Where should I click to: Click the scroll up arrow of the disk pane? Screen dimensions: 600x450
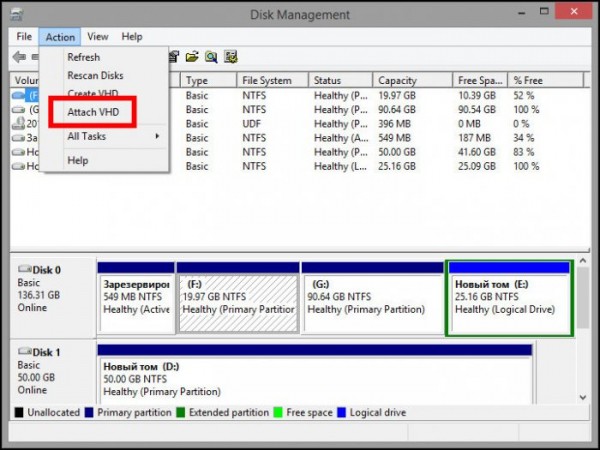(583, 261)
